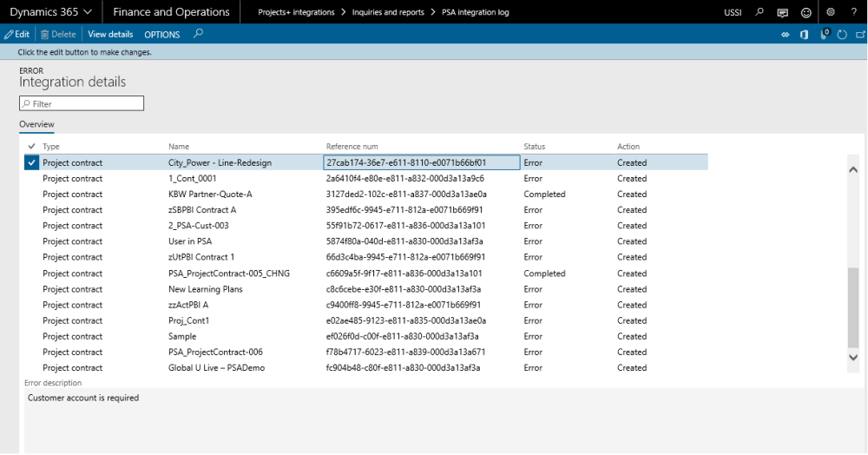Click the action bar search magnifier
868x455 pixels.
[198, 34]
